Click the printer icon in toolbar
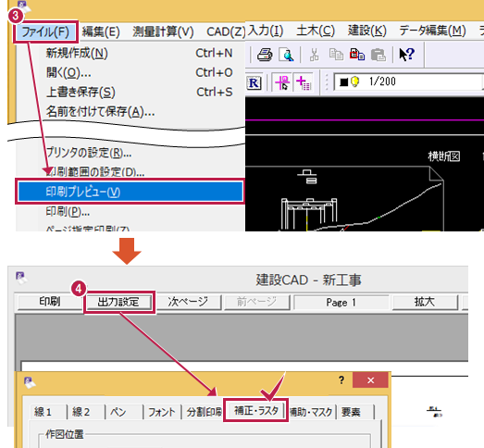 click(265, 55)
